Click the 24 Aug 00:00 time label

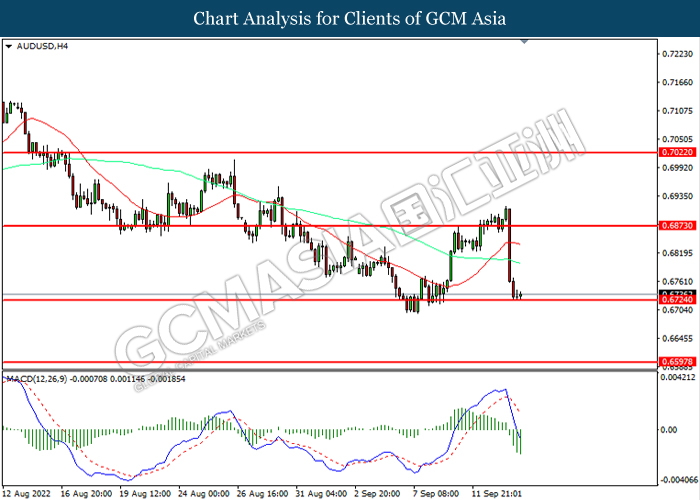pyautogui.click(x=204, y=494)
